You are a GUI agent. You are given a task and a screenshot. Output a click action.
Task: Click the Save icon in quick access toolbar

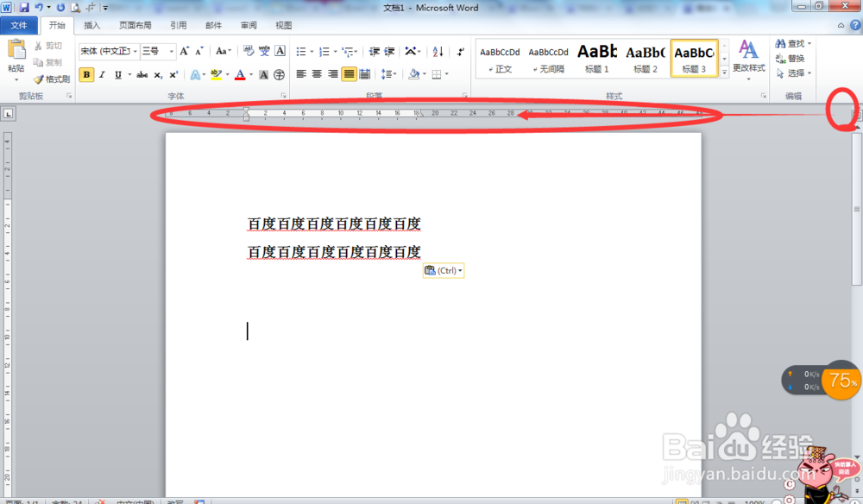click(23, 8)
